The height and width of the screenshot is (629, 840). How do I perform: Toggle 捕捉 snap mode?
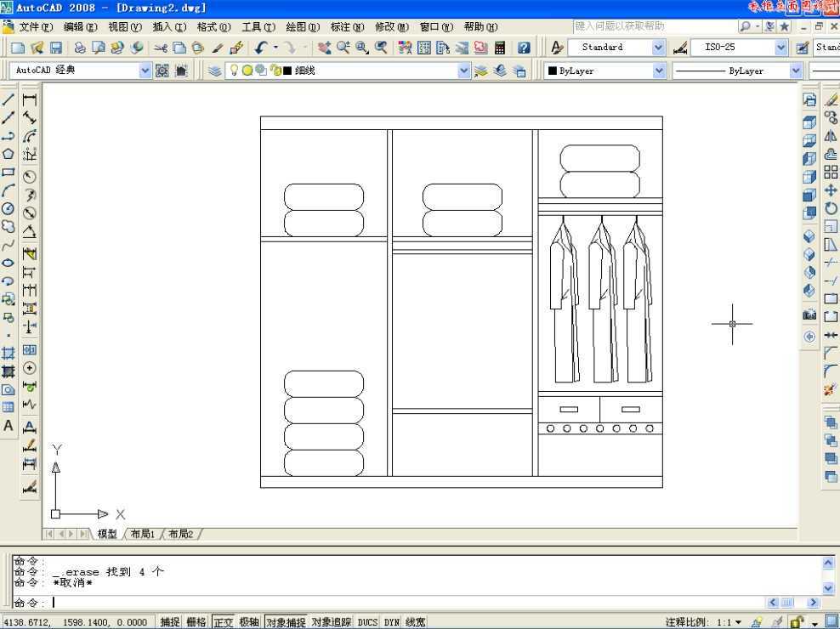pyautogui.click(x=170, y=622)
